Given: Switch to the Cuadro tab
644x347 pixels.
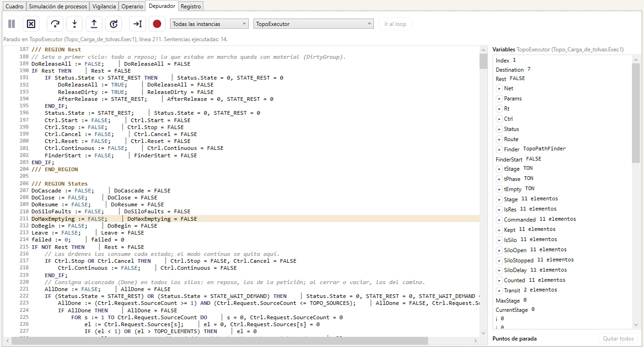Looking at the screenshot, I should (14, 6).
